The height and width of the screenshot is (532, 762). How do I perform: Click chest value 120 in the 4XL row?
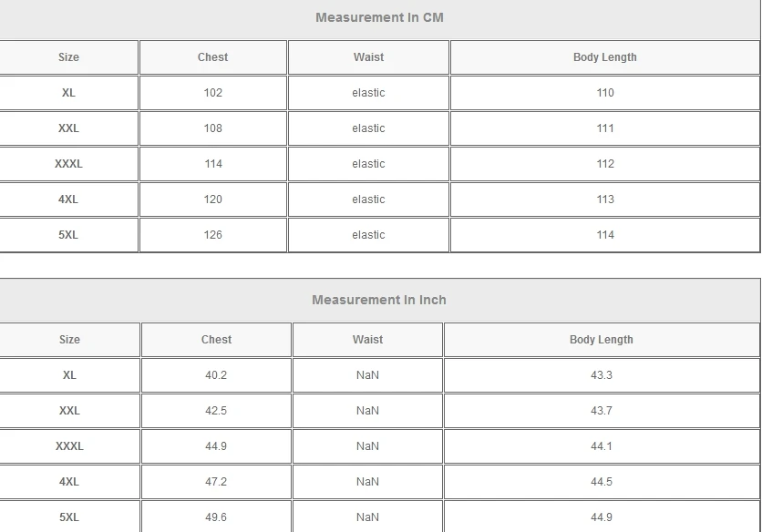point(212,199)
